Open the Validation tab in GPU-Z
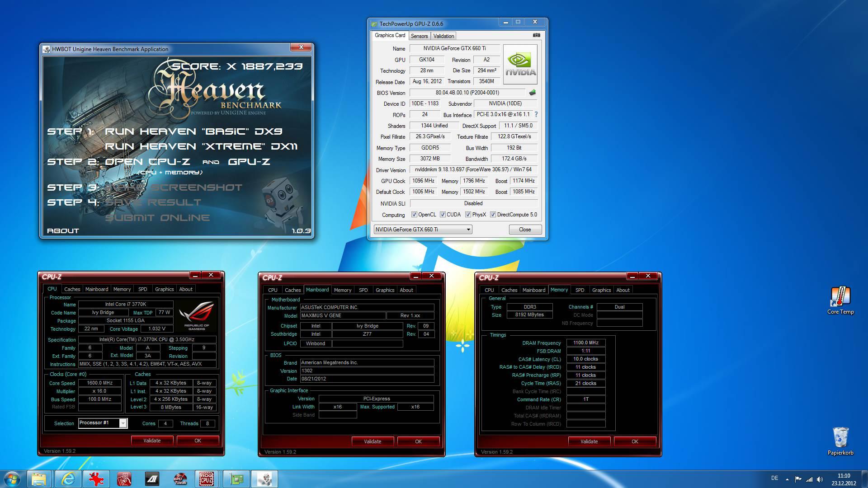 [x=443, y=36]
